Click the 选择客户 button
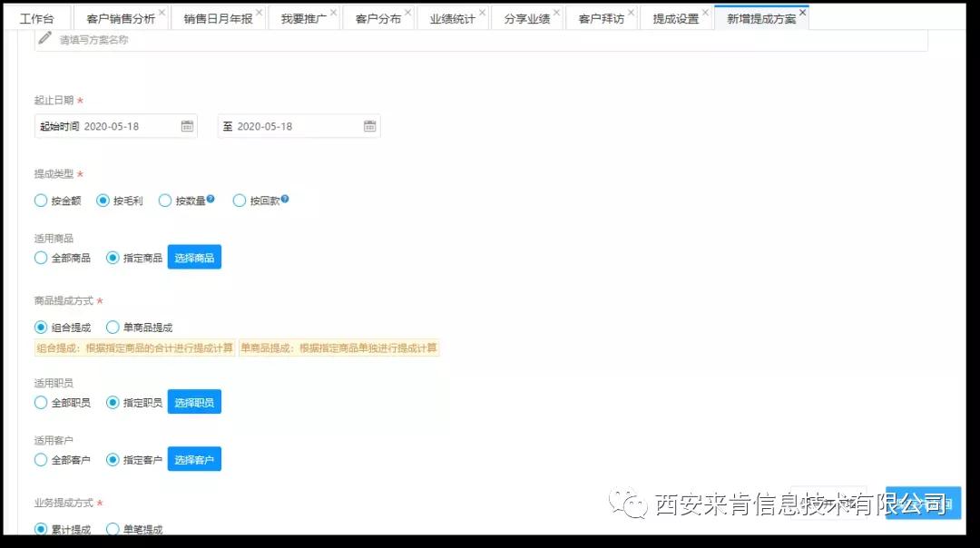Viewport: 980px width, 548px height. coord(194,460)
